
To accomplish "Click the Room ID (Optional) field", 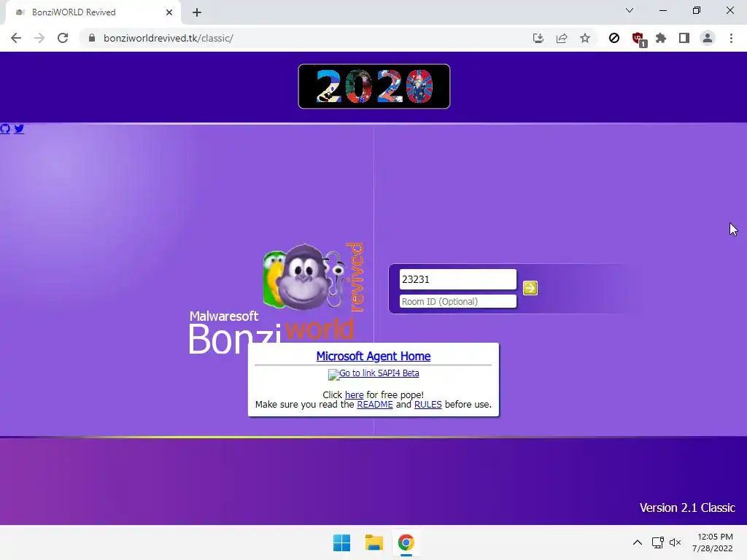I will point(458,301).
